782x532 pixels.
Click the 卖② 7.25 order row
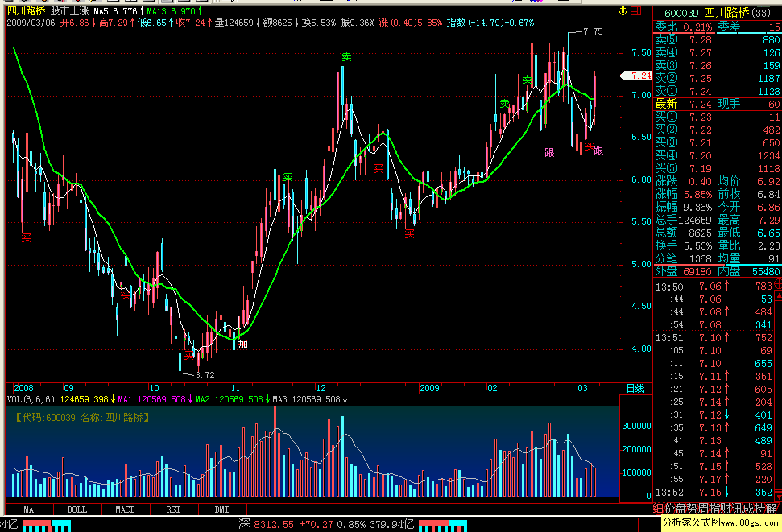[717, 78]
